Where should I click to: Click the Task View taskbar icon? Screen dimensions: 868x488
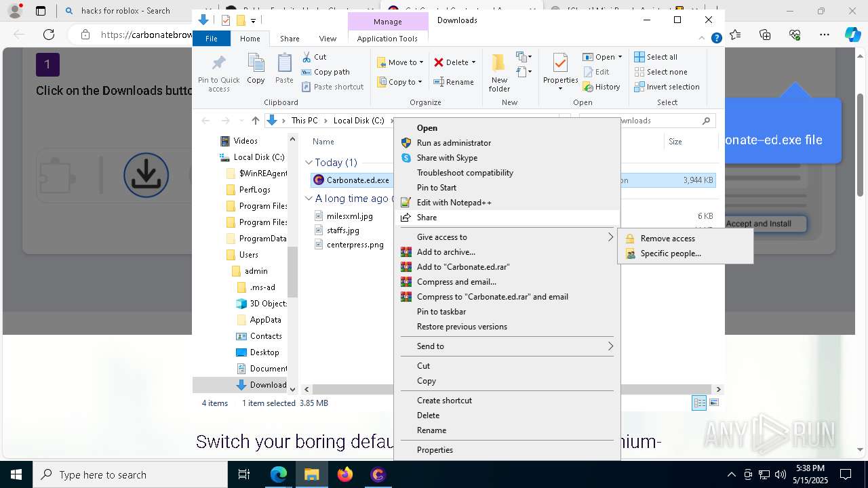pos(245,474)
